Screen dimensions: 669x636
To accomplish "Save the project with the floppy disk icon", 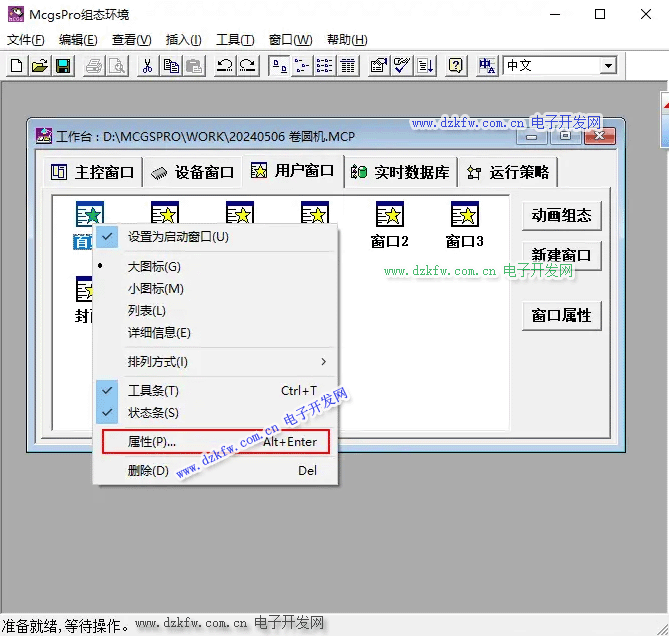I will point(62,66).
